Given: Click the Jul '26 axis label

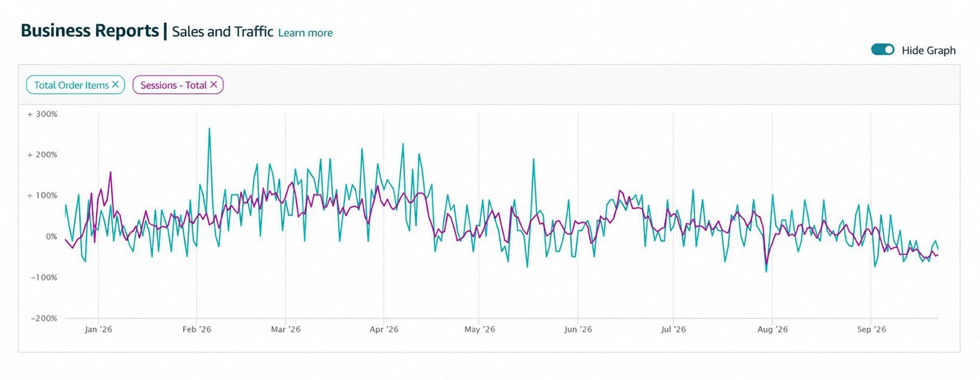Looking at the screenshot, I should [673, 329].
